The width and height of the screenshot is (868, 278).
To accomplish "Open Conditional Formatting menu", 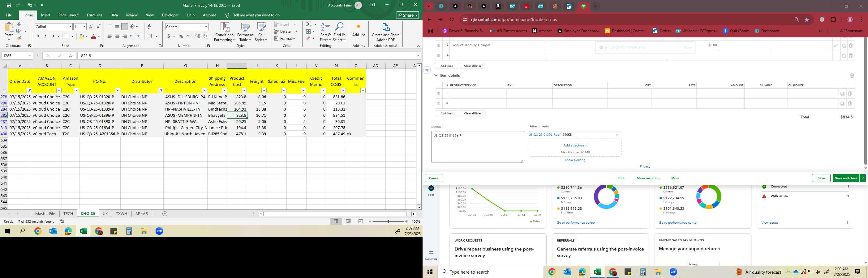I will point(225,32).
